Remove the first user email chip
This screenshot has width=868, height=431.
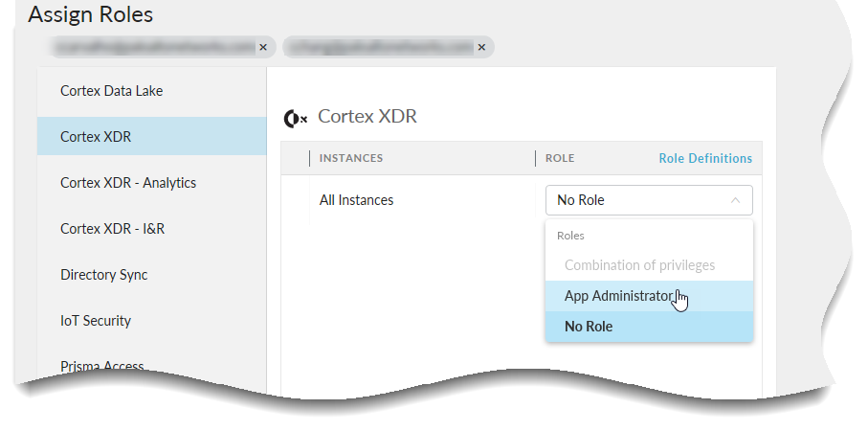(x=262, y=46)
